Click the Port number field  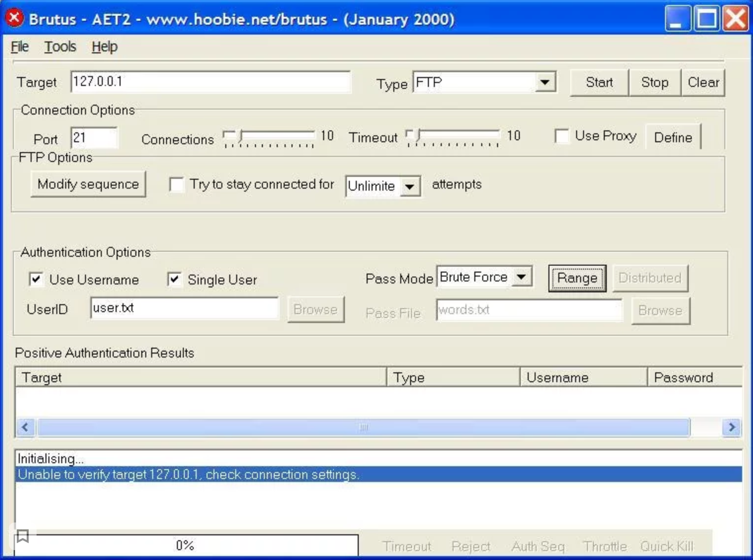click(94, 137)
